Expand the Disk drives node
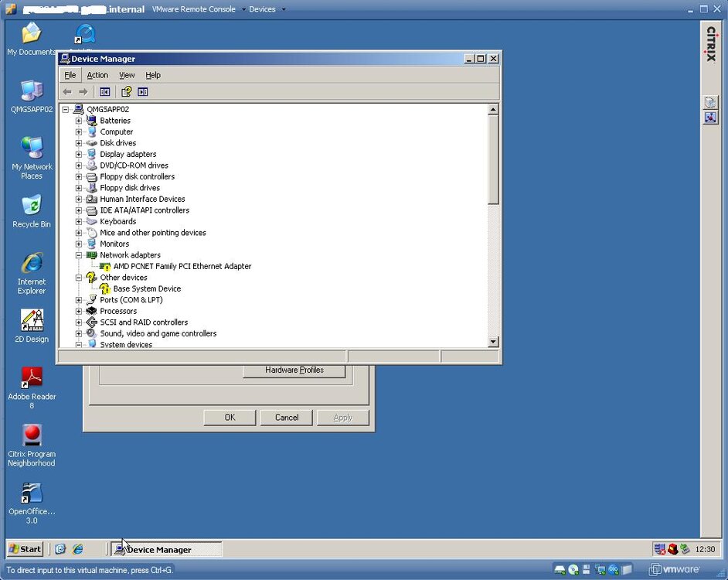This screenshot has width=728, height=580. (x=79, y=143)
